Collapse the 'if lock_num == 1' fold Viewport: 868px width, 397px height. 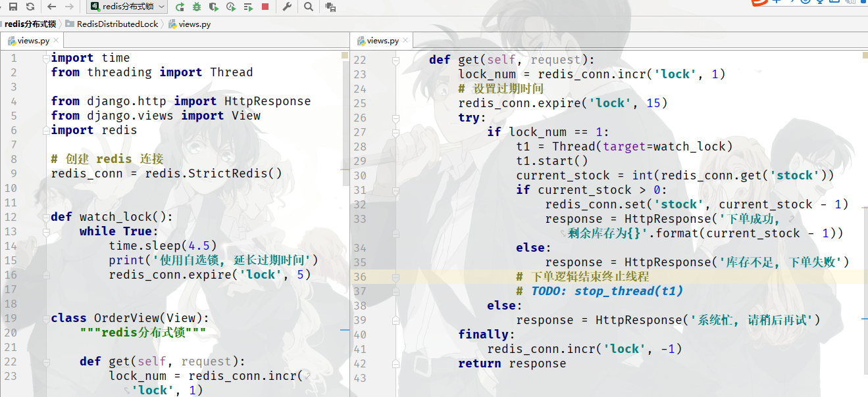[396, 132]
